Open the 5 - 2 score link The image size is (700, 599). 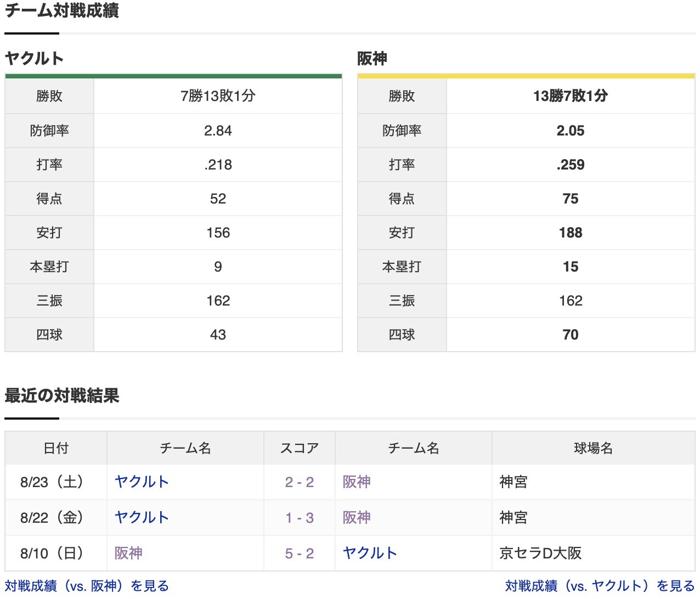300,553
